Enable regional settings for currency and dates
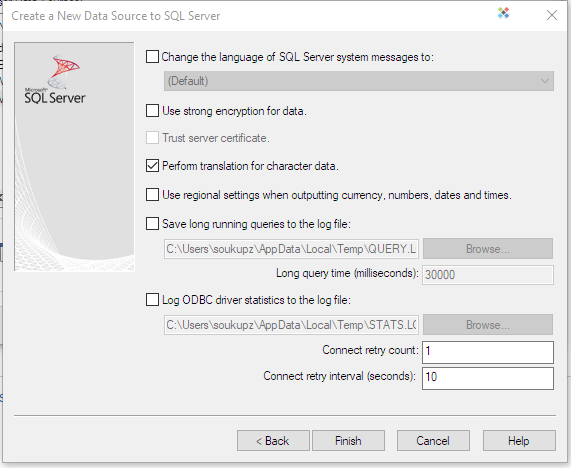This screenshot has width=571, height=468. (152, 195)
